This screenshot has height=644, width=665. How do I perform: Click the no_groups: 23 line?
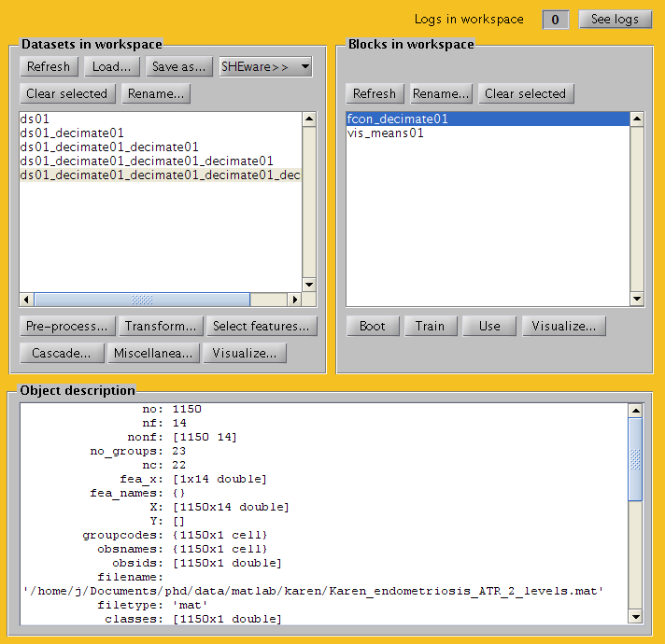click(x=138, y=451)
